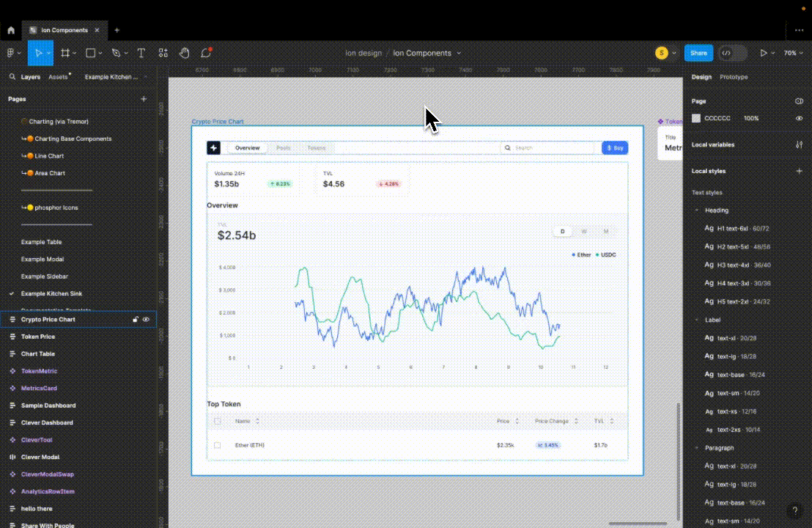Activate the Hand tool
The width and height of the screenshot is (812, 528).
pyautogui.click(x=185, y=53)
